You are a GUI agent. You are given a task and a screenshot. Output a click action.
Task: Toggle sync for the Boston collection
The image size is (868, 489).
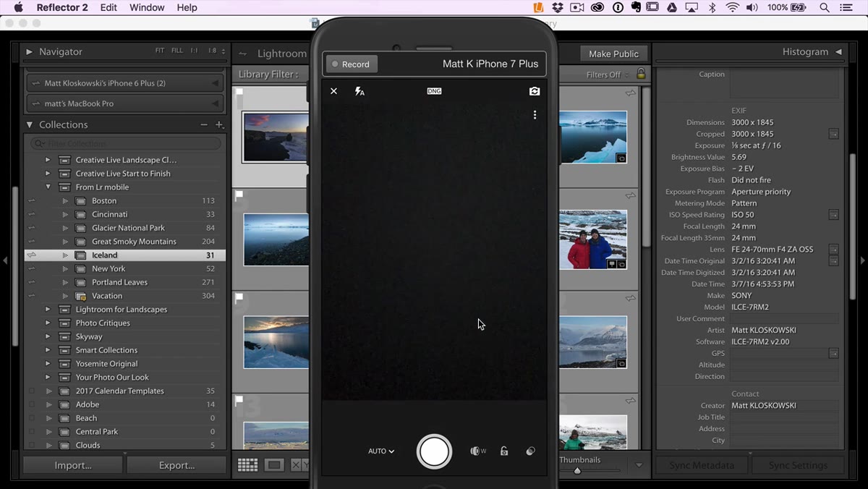point(31,201)
